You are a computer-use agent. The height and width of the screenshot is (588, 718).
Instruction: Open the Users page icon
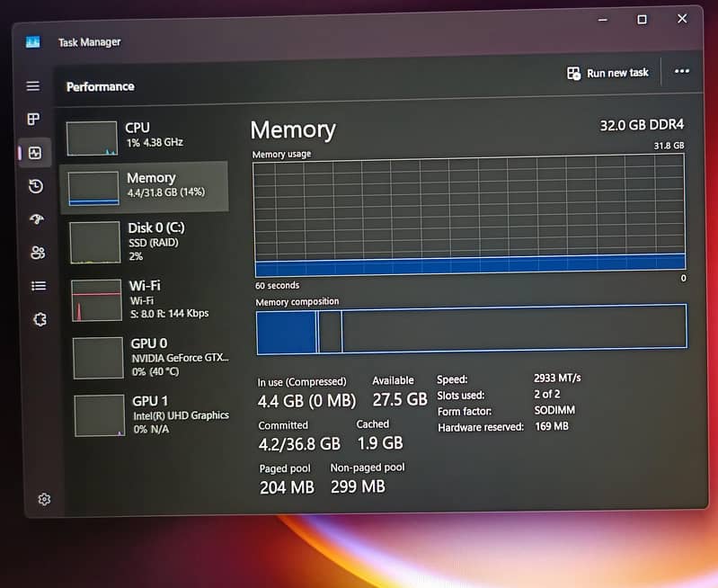point(38,253)
